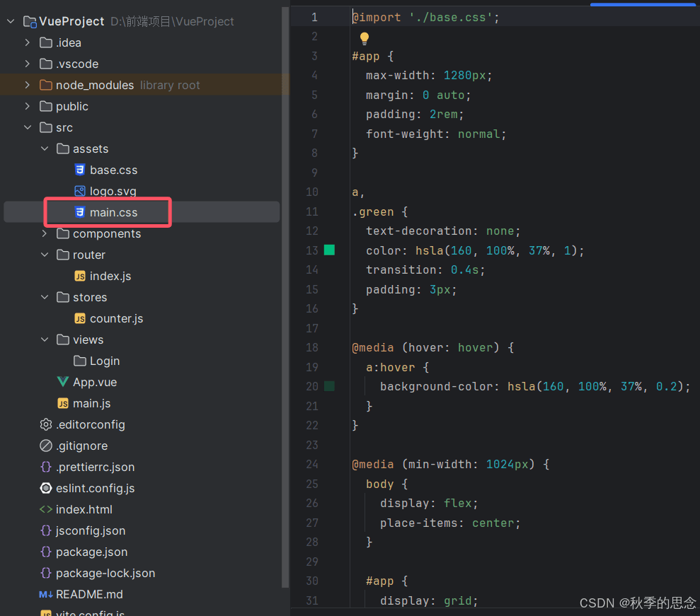Screen dimensions: 700x616
Task: Select the Login folder under views
Action: (104, 361)
